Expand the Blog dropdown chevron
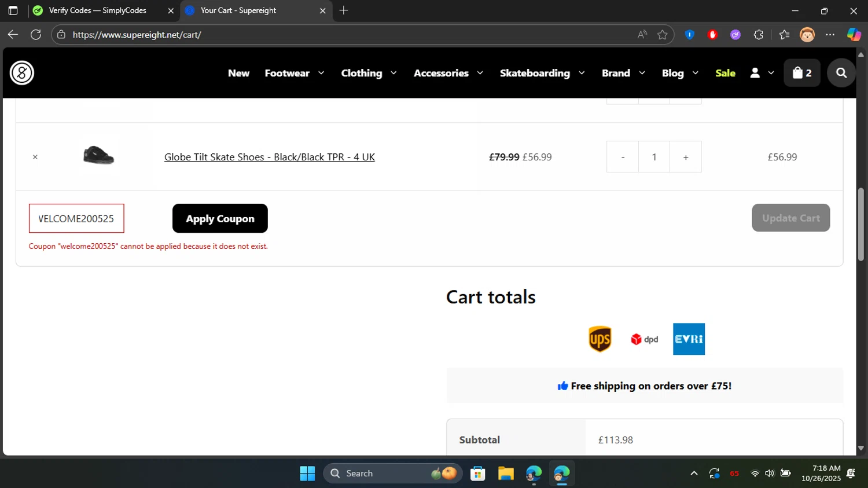Image resolution: width=868 pixels, height=488 pixels. pos(696,73)
